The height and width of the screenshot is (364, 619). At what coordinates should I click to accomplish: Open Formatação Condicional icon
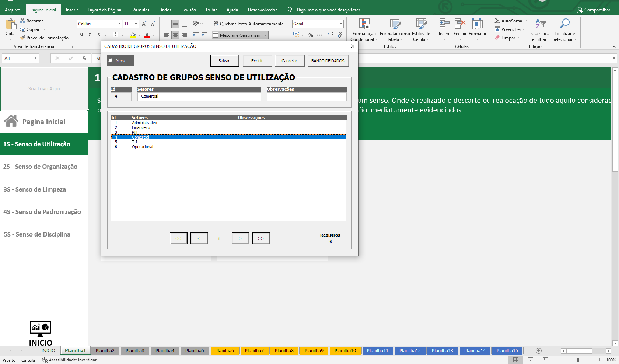pyautogui.click(x=364, y=24)
